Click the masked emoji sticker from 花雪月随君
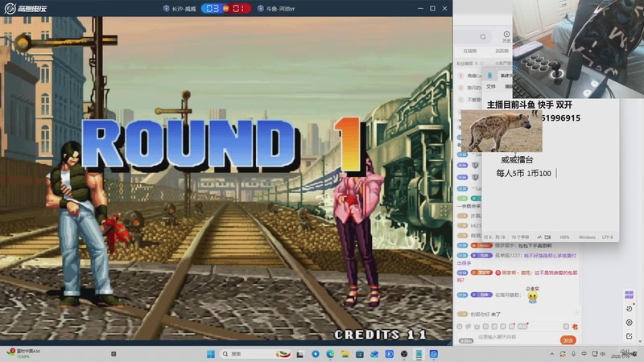Screen dimensions: 644x362 point(533,297)
